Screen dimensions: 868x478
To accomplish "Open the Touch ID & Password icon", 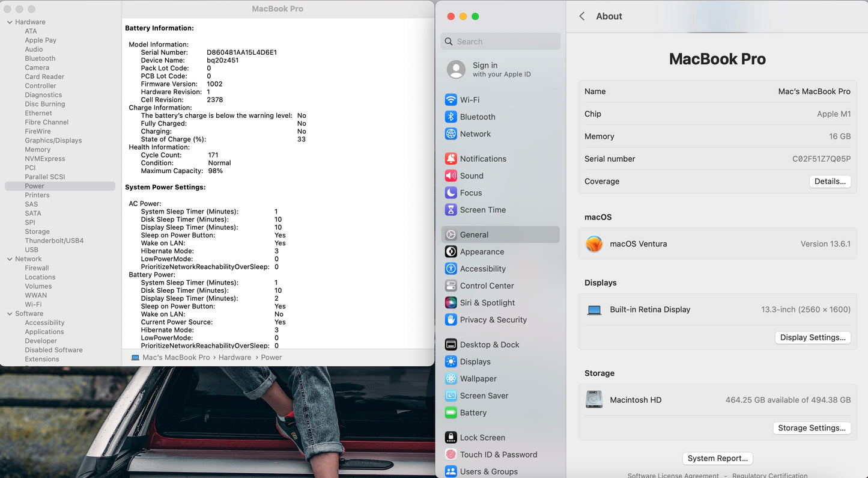I will point(451,455).
